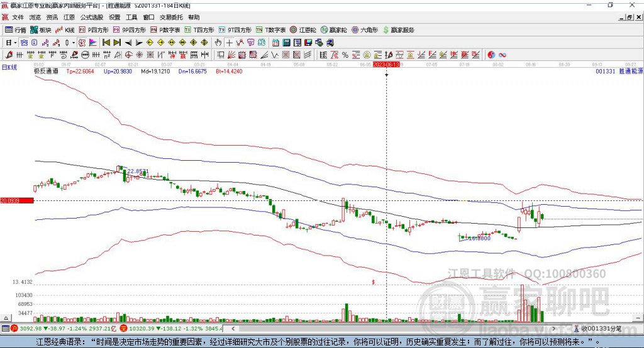Viewport: 644px width, 348px height.
Task: Click the 极反通道 indicator label
Action: [46, 72]
